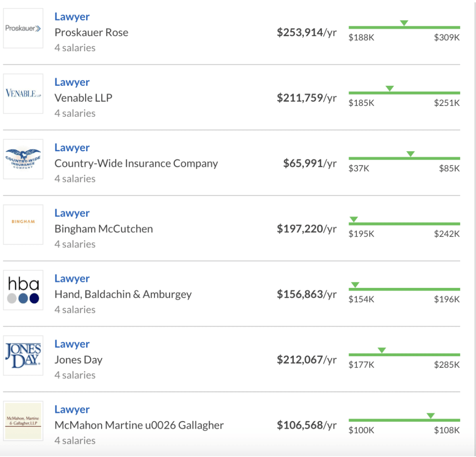Open the Venable LLP logo
The height and width of the screenshot is (457, 476).
tap(23, 94)
